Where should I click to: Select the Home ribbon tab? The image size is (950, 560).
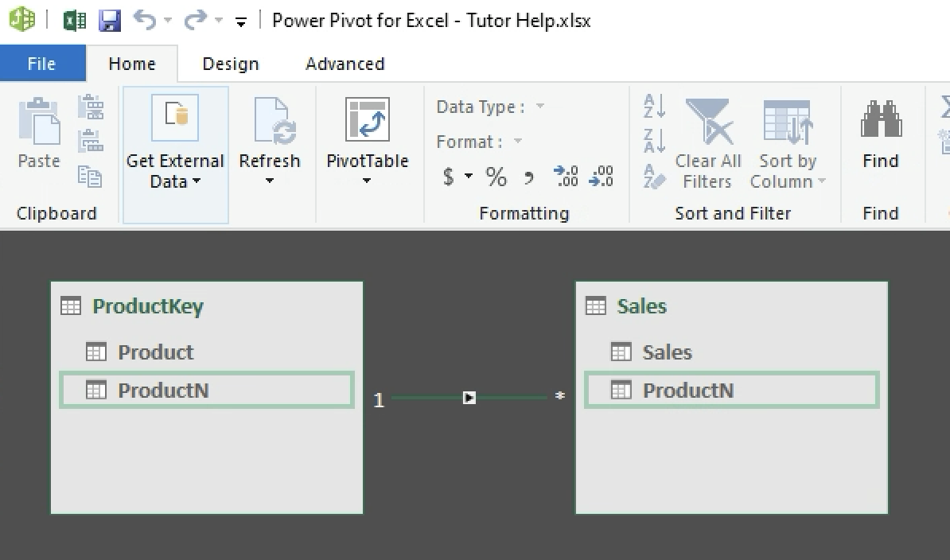click(132, 64)
